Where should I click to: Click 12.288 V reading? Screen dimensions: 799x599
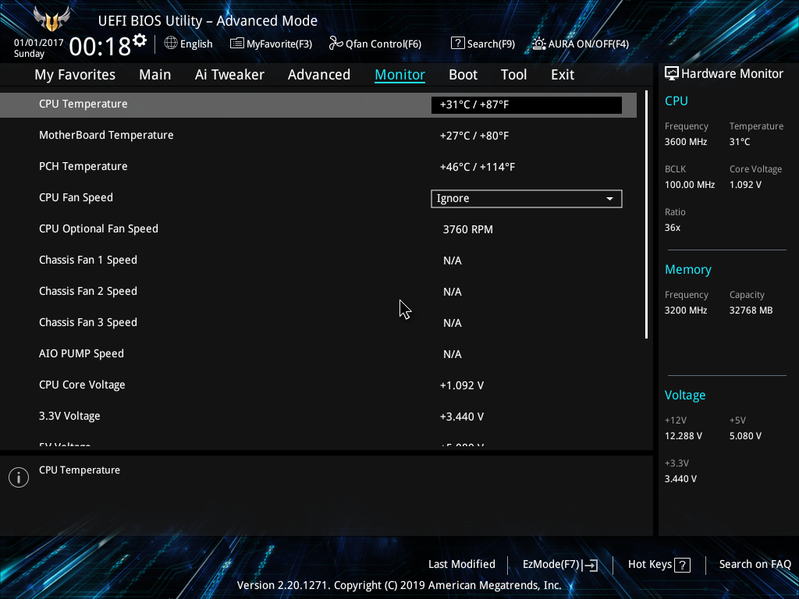pyautogui.click(x=683, y=436)
